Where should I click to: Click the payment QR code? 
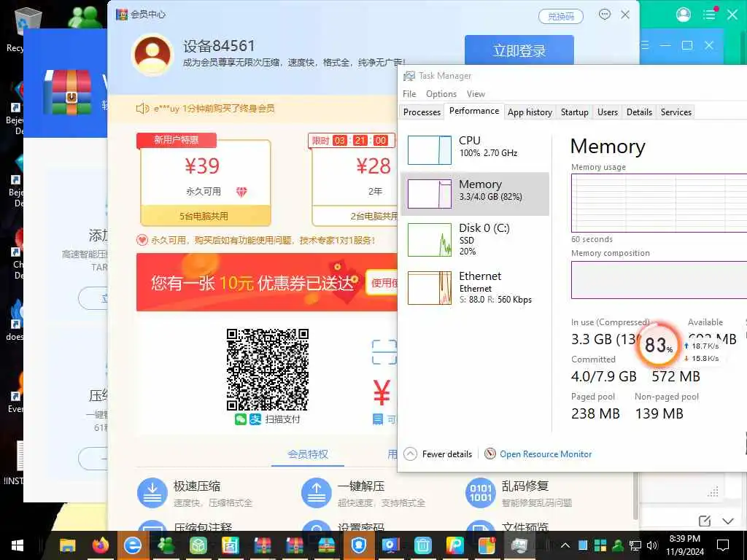267,370
